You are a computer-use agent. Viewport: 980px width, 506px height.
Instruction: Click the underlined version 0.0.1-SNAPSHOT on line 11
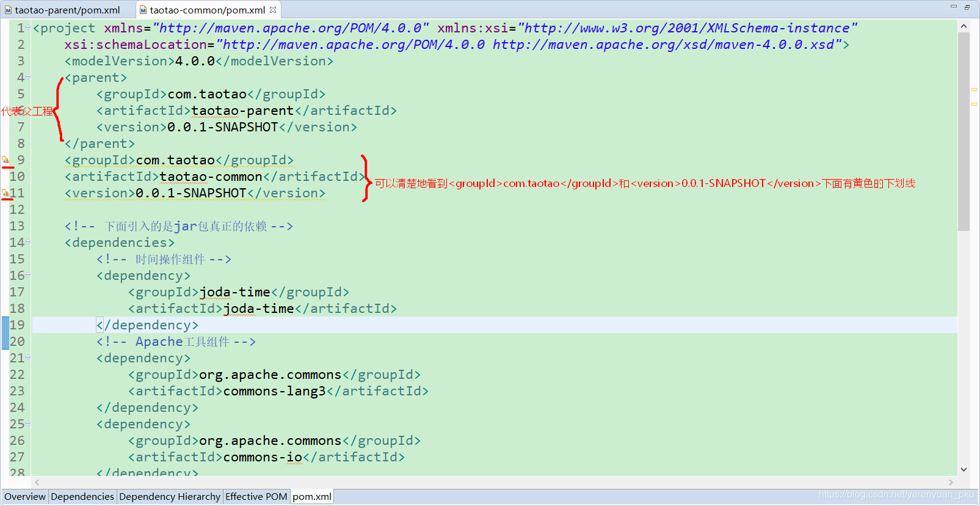click(191, 193)
